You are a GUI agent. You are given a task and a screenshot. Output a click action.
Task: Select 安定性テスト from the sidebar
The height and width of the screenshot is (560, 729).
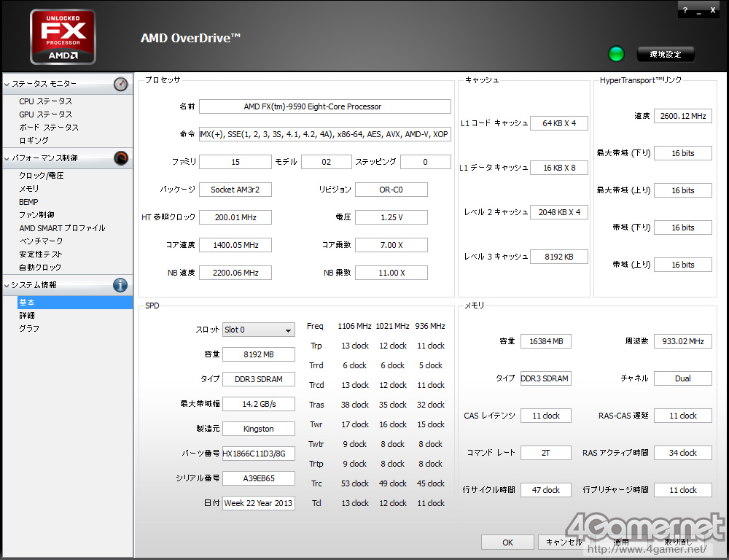[41, 254]
